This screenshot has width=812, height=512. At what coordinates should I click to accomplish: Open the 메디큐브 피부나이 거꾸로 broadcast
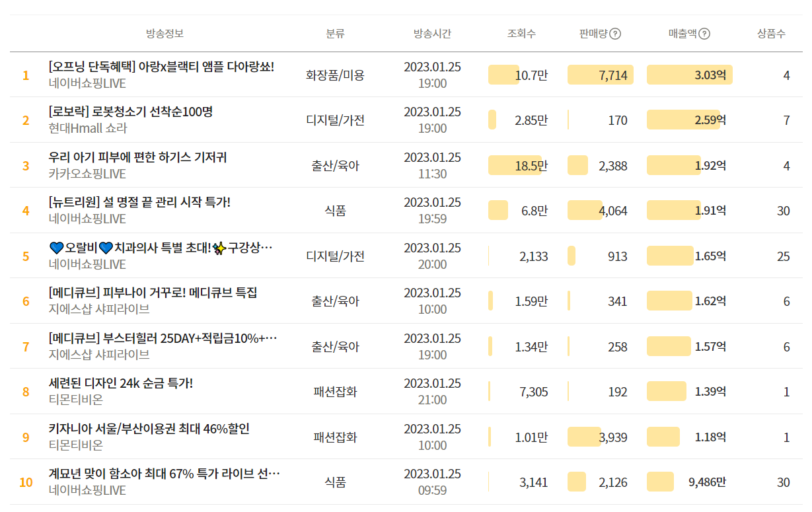click(x=153, y=293)
